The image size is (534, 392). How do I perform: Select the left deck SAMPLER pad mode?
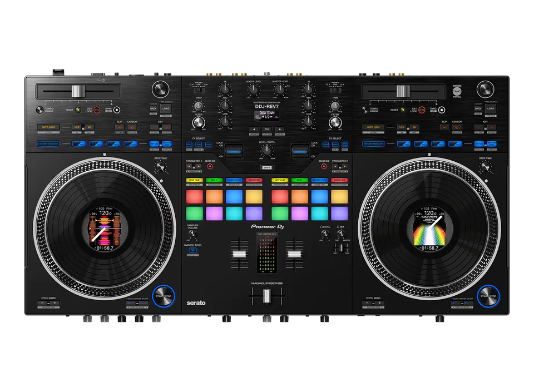point(254,180)
